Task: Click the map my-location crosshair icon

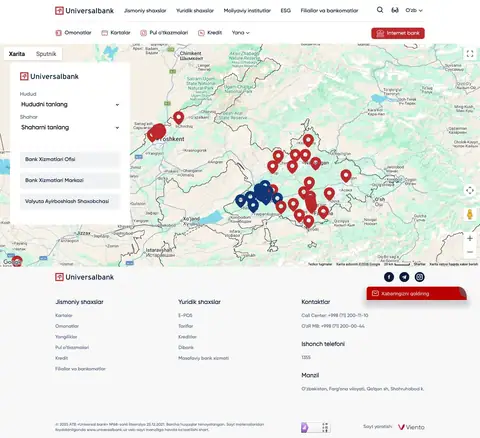Action: point(470,190)
